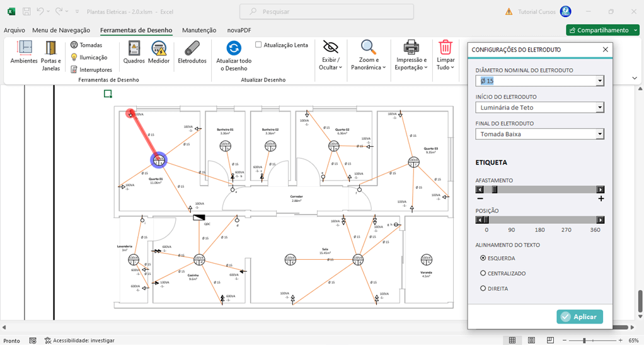
Task: Select CENTRALIZADO text alignment
Action: 483,273
